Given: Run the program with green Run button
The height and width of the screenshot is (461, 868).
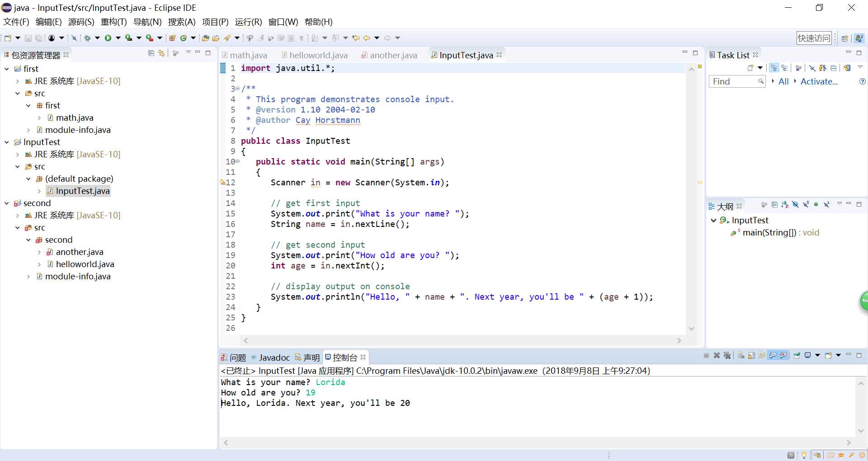Looking at the screenshot, I should [x=108, y=38].
